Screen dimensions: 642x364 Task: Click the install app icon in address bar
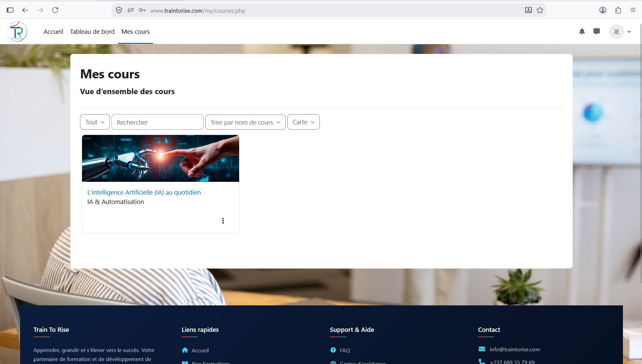(x=528, y=10)
